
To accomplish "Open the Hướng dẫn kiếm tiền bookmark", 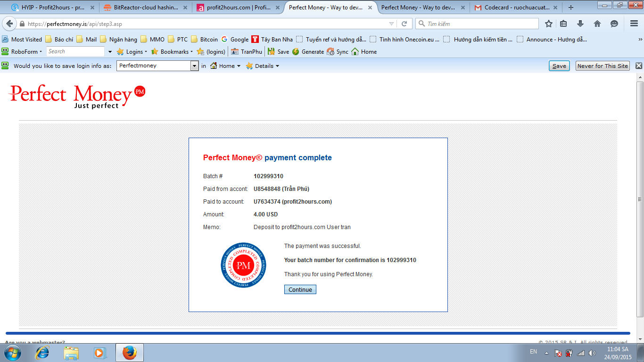I will tap(479, 40).
